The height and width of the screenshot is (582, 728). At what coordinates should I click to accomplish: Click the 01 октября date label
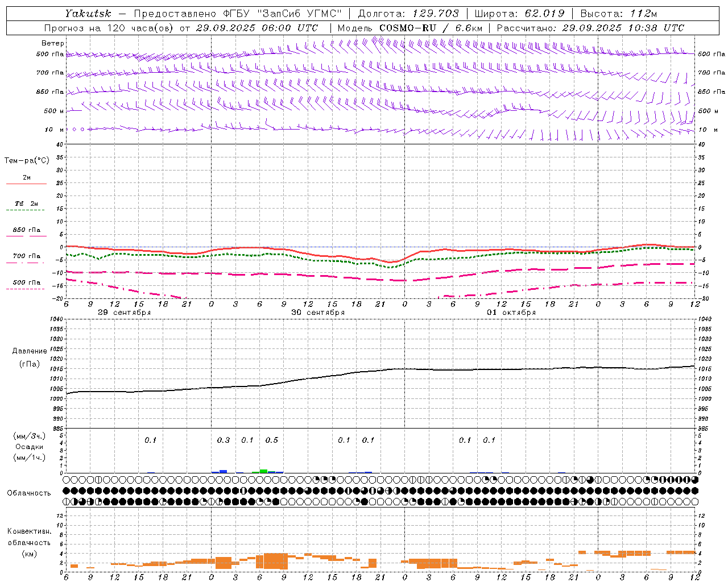pyautogui.click(x=511, y=313)
